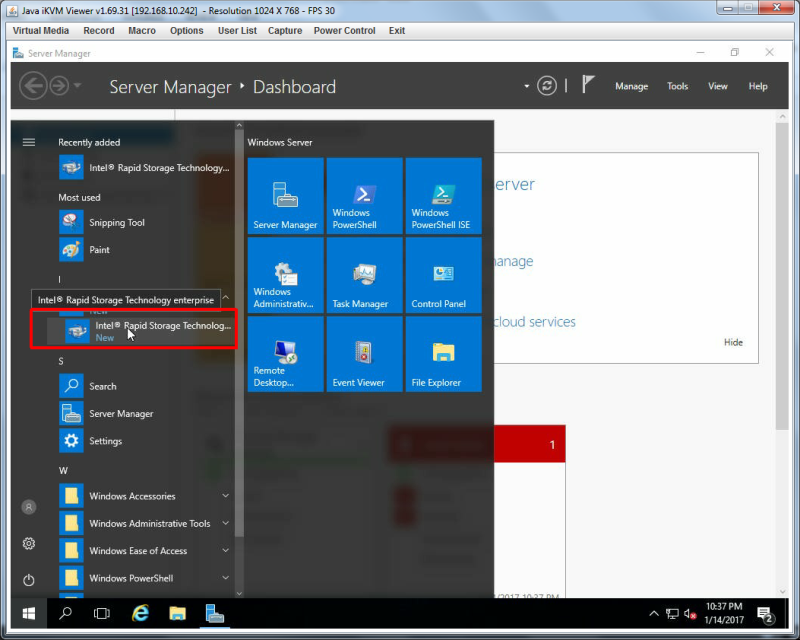Viewport: 800px width, 640px height.
Task: Click the Remote Desktop tile
Action: pyautogui.click(x=286, y=354)
